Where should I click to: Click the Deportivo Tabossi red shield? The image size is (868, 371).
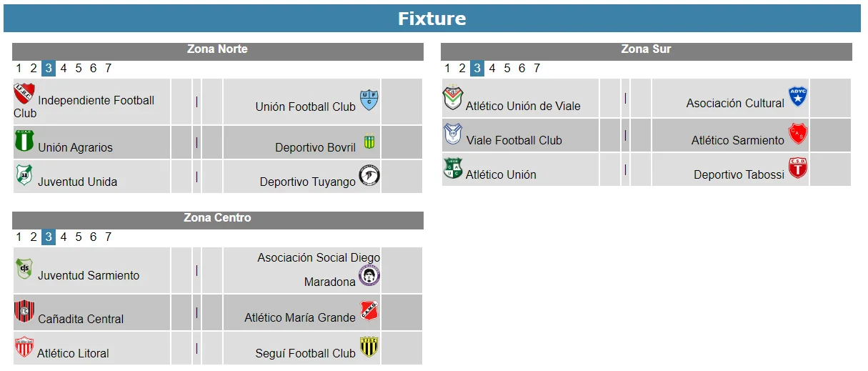[797, 169]
